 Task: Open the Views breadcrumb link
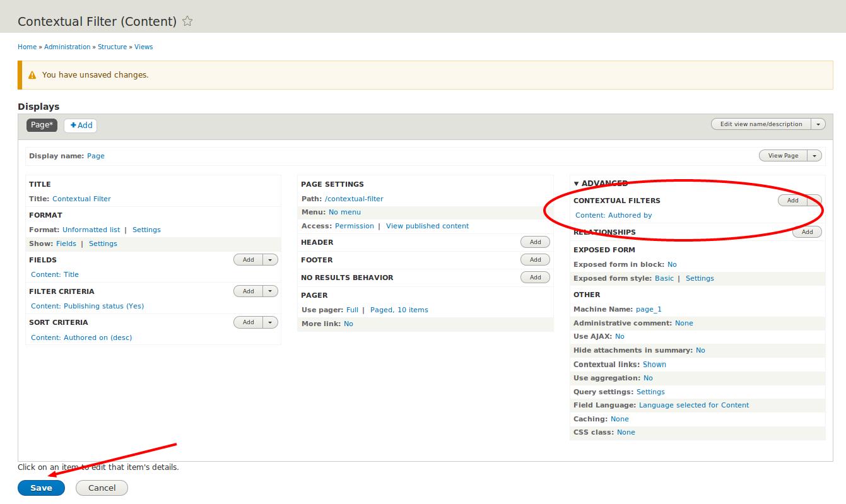tap(144, 47)
